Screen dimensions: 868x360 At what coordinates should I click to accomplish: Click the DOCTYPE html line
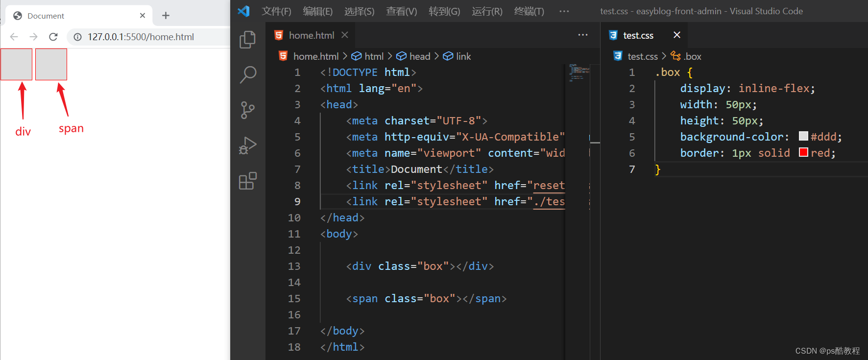tap(368, 72)
